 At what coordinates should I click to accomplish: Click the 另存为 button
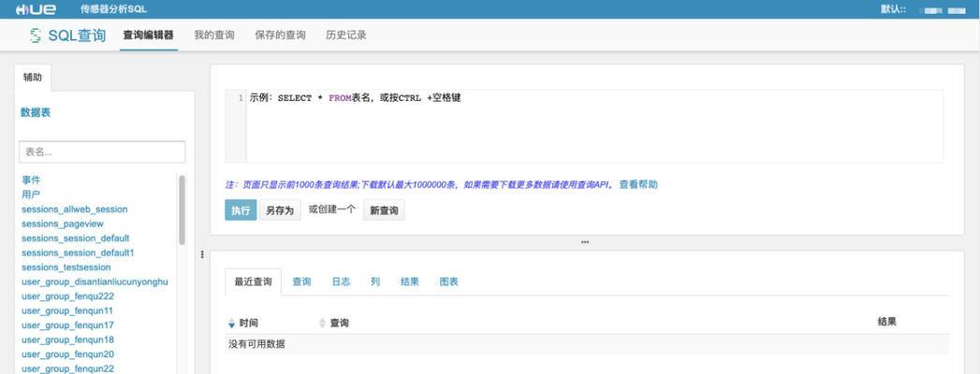[x=280, y=210]
